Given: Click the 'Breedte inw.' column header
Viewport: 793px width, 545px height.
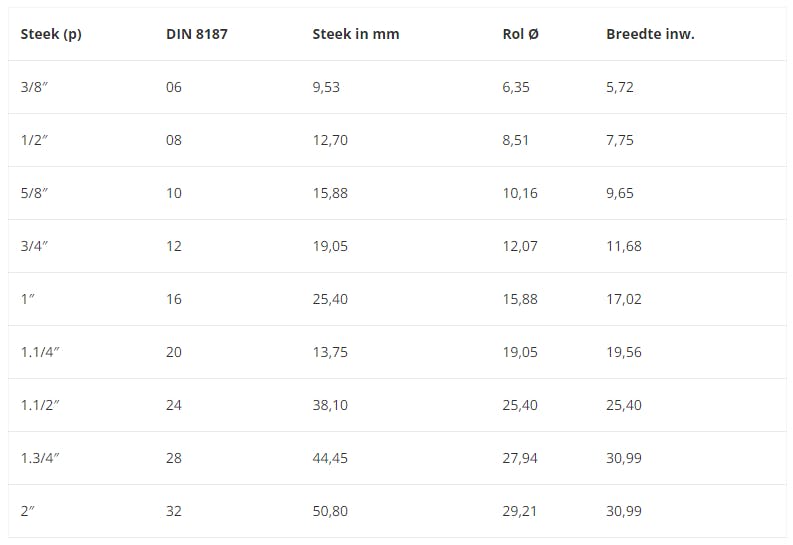Looking at the screenshot, I should (650, 34).
